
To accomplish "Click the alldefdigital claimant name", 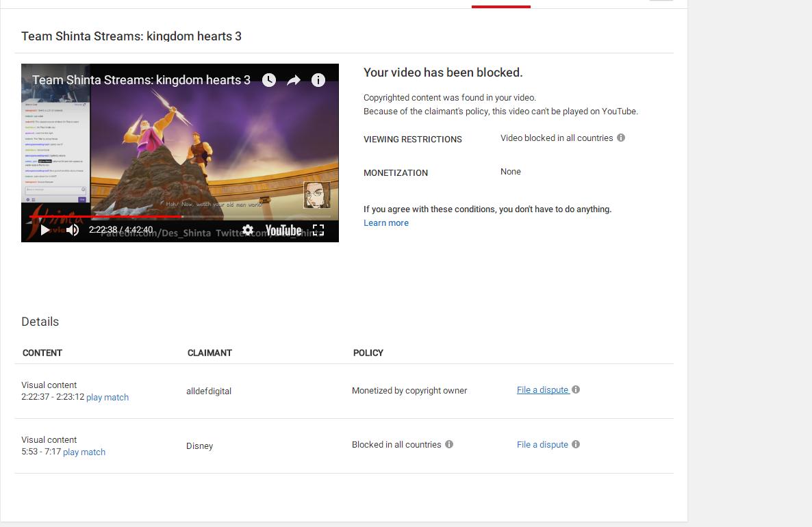I will click(209, 391).
